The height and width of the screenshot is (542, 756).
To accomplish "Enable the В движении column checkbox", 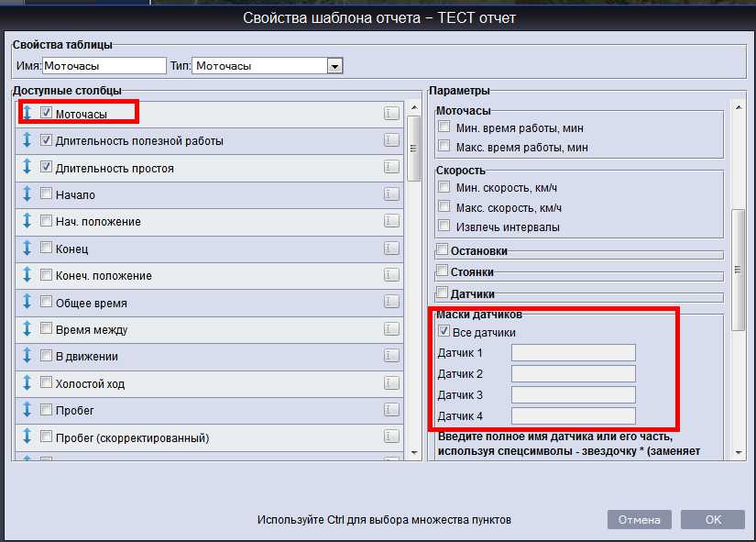I will (46, 356).
